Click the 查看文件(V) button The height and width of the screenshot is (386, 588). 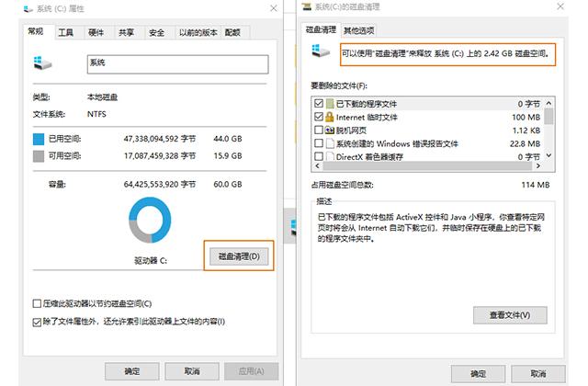pos(510,315)
